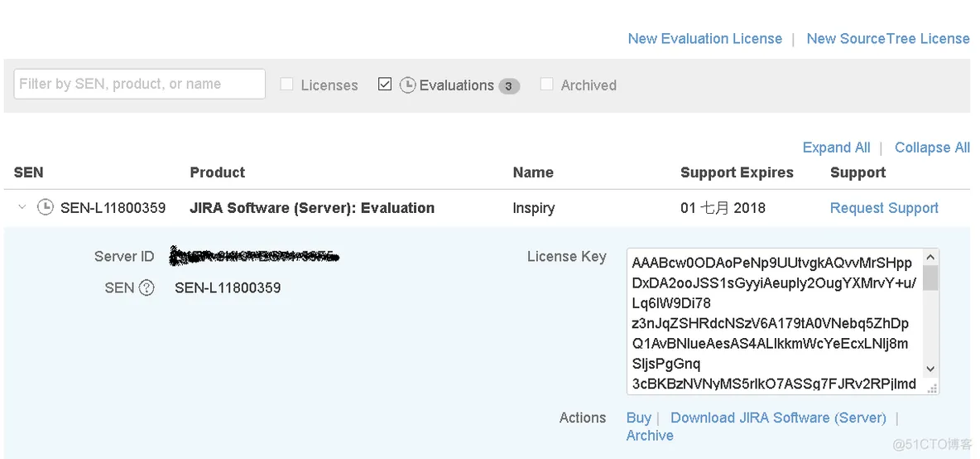Click the name cell Inspiry
Screen dimensions: 980x459
tap(534, 208)
